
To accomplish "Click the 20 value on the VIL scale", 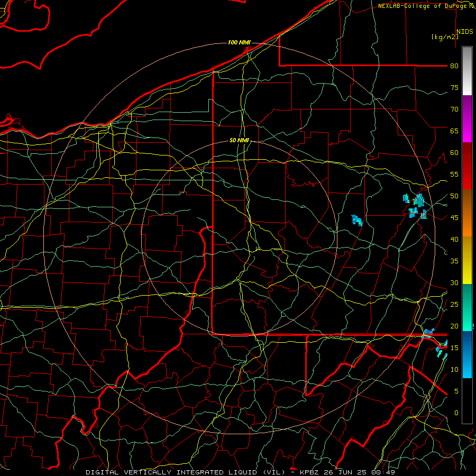I will [454, 326].
